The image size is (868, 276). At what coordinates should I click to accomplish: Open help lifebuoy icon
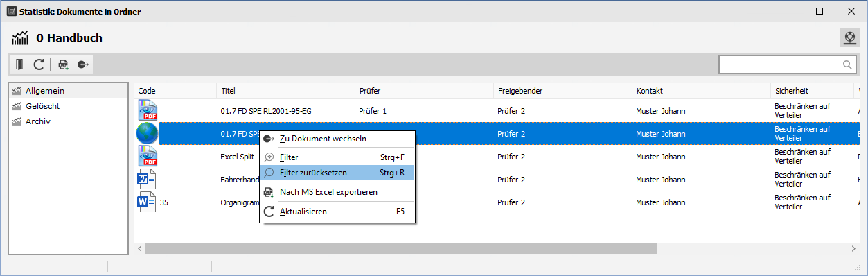click(849, 37)
